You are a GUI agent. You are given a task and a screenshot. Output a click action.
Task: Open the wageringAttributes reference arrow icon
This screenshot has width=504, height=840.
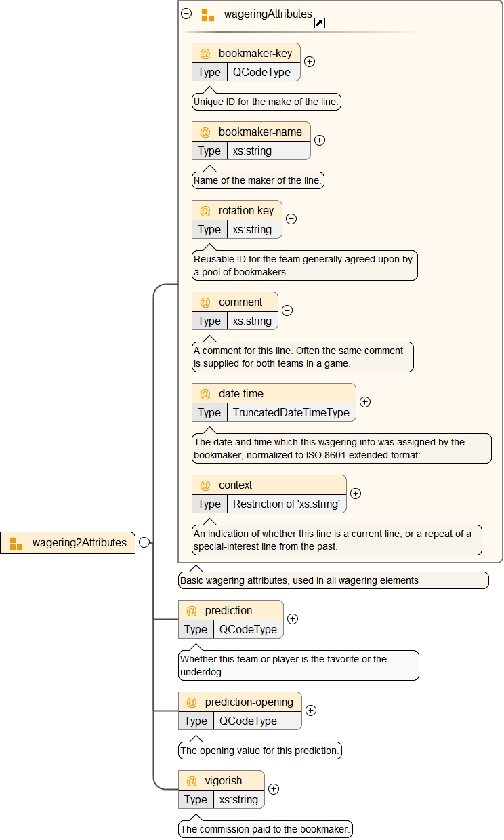pyautogui.click(x=320, y=24)
